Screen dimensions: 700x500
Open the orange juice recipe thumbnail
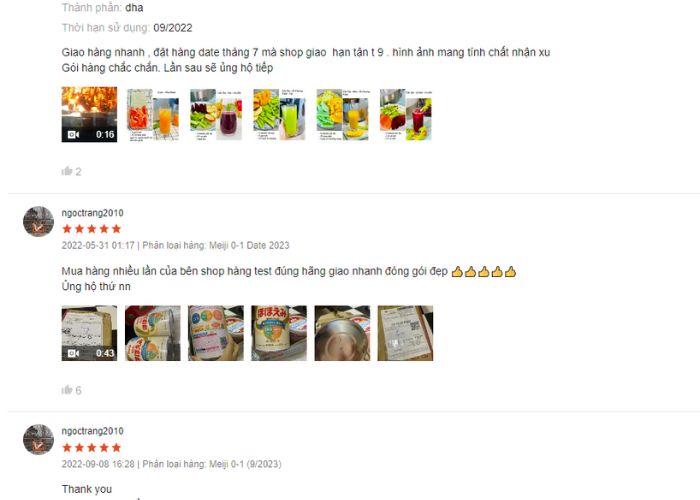(153, 114)
